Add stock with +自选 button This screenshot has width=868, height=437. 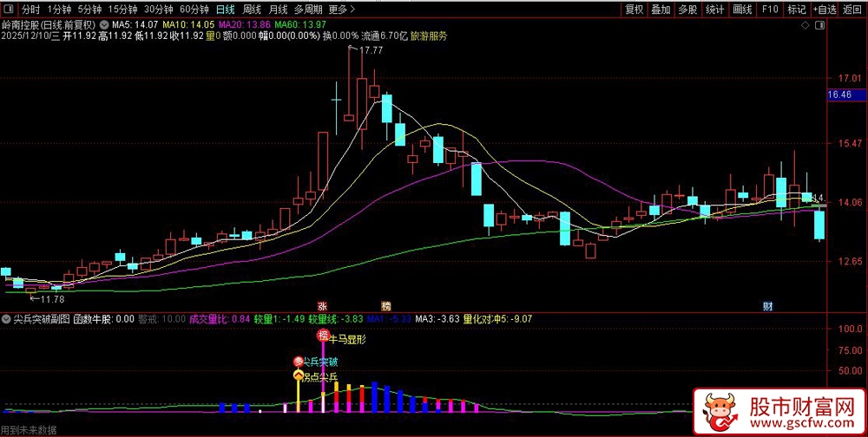point(825,10)
